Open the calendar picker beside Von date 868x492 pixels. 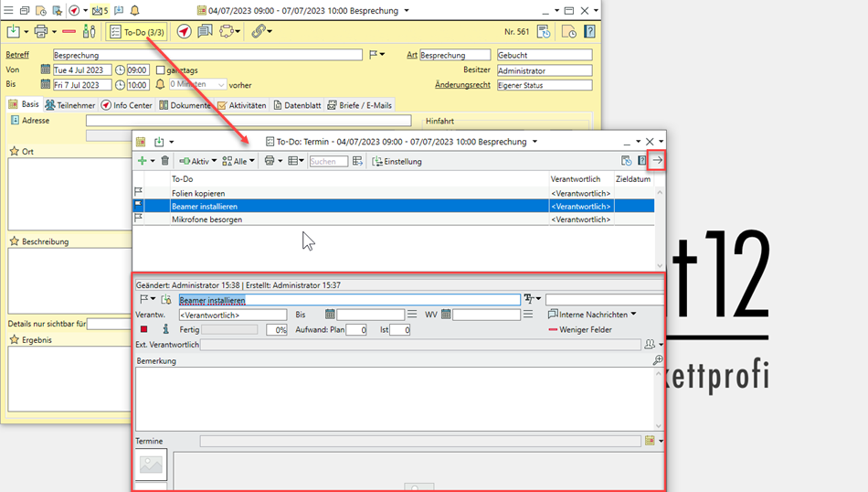tap(46, 70)
